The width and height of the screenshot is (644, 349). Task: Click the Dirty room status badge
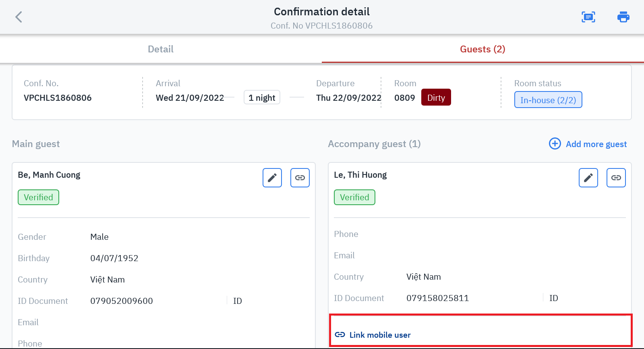436,98
